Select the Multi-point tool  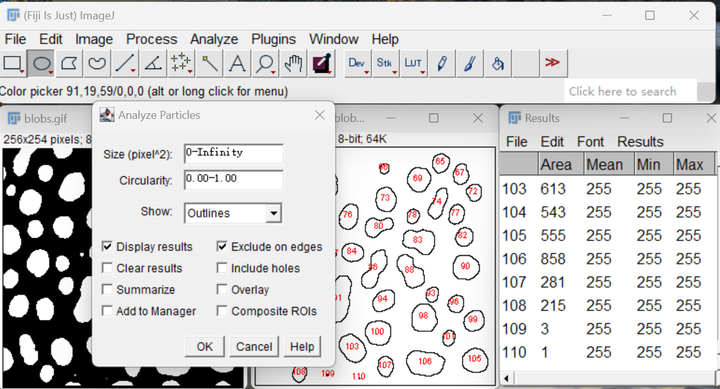181,63
